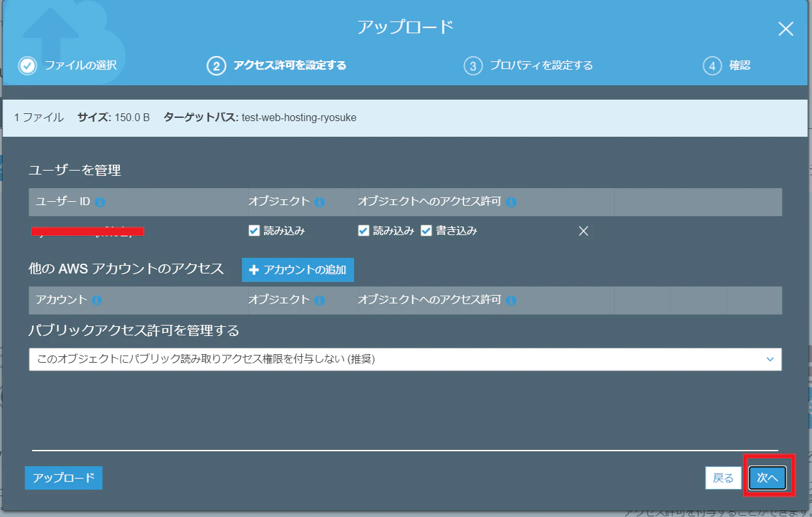Jump to step 3 プロパティを設定する
The image size is (812, 517).
tap(529, 65)
